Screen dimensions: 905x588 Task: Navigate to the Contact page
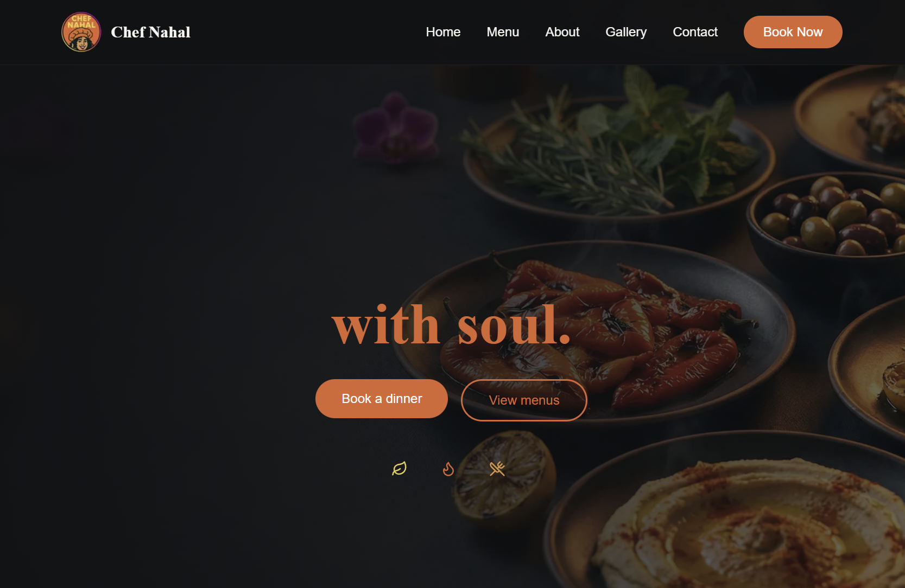695,32
